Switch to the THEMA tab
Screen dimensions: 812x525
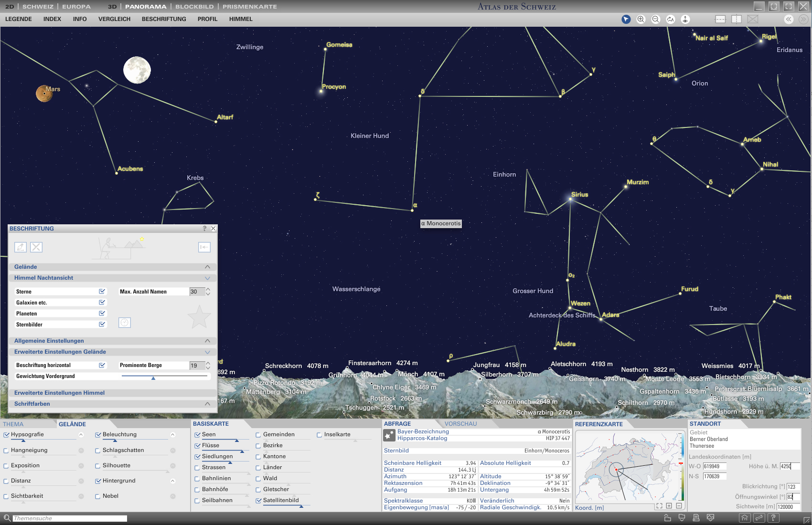click(13, 424)
